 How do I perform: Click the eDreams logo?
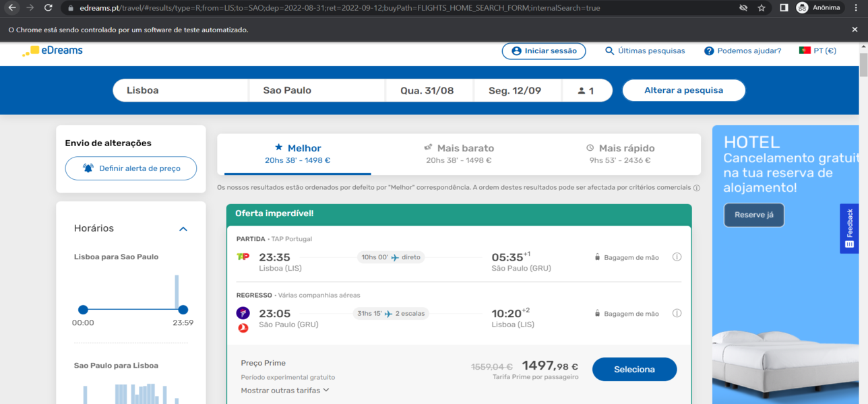pos(53,50)
